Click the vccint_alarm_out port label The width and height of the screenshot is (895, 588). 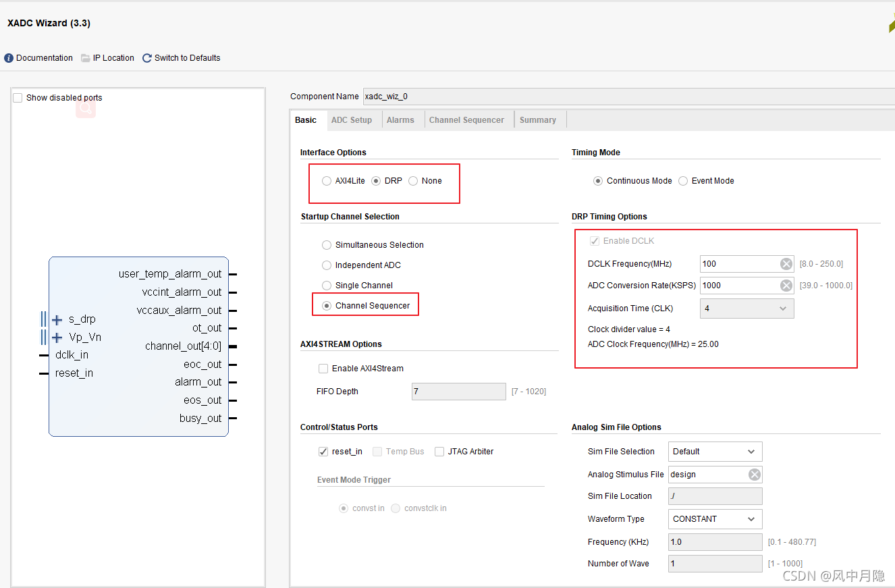182,292
